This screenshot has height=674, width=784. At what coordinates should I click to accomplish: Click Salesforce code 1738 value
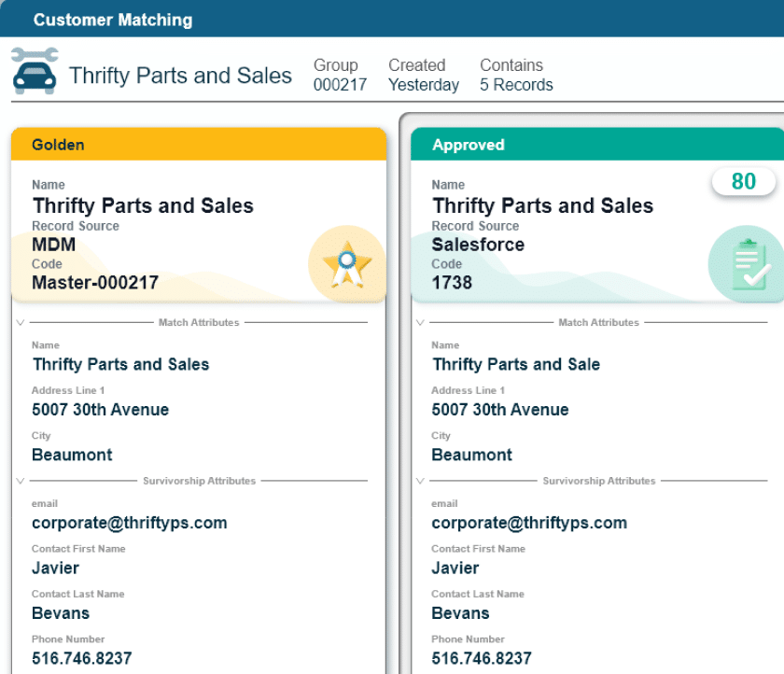pos(452,282)
